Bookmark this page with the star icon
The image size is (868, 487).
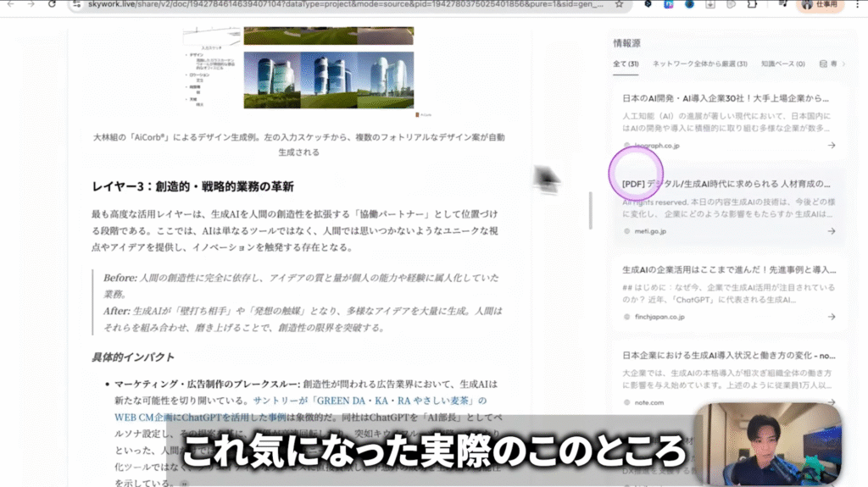619,4
